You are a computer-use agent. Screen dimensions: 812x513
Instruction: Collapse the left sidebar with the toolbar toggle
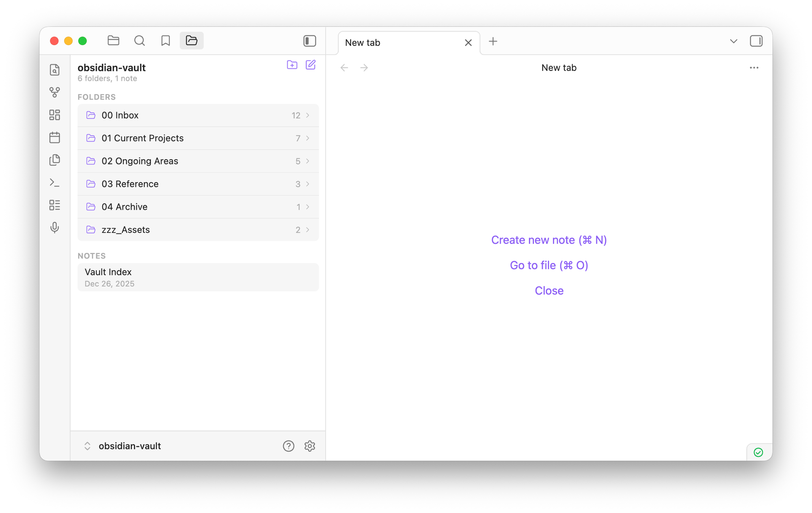pos(310,41)
